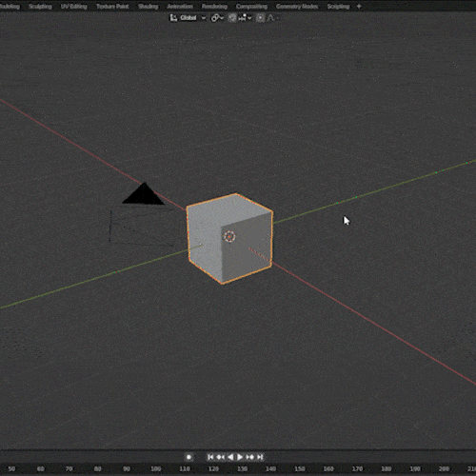Open the Rendering workspace tab
This screenshot has height=476, width=476.
tap(214, 7)
